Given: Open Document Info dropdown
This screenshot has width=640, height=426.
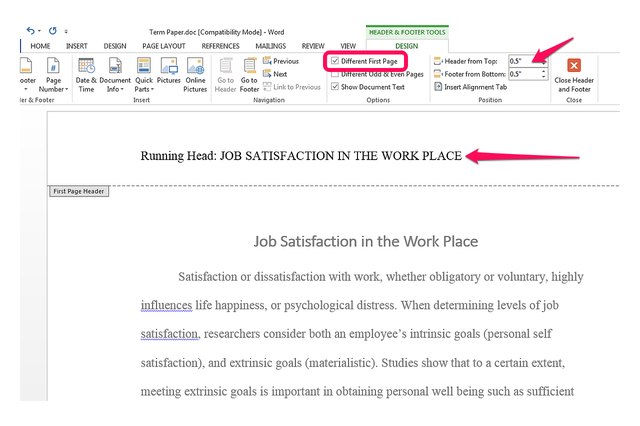Looking at the screenshot, I should tap(115, 75).
